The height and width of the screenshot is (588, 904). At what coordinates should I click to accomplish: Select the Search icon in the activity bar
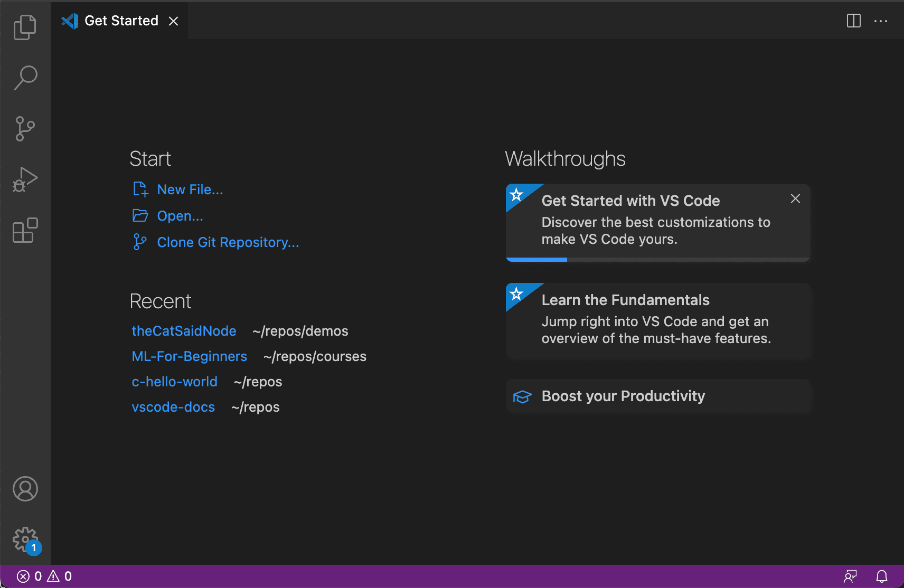pos(25,77)
